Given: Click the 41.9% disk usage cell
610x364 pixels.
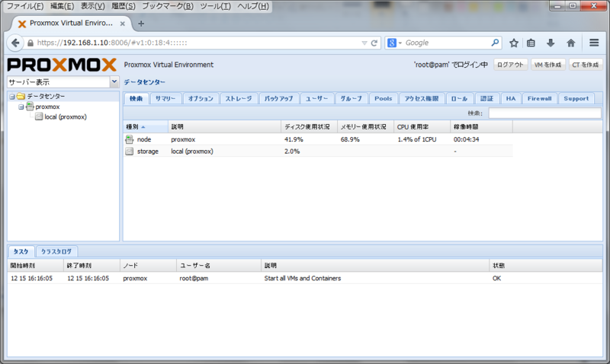Looking at the screenshot, I should coord(294,139).
